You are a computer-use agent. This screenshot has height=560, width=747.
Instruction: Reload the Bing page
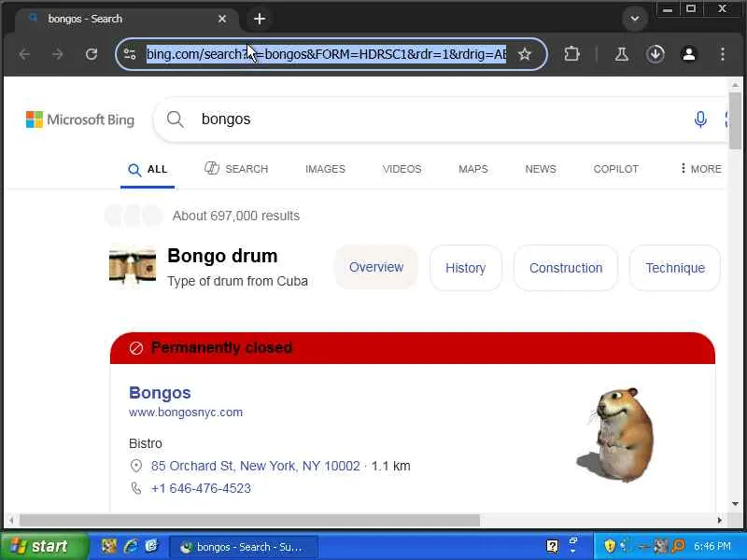(x=92, y=54)
